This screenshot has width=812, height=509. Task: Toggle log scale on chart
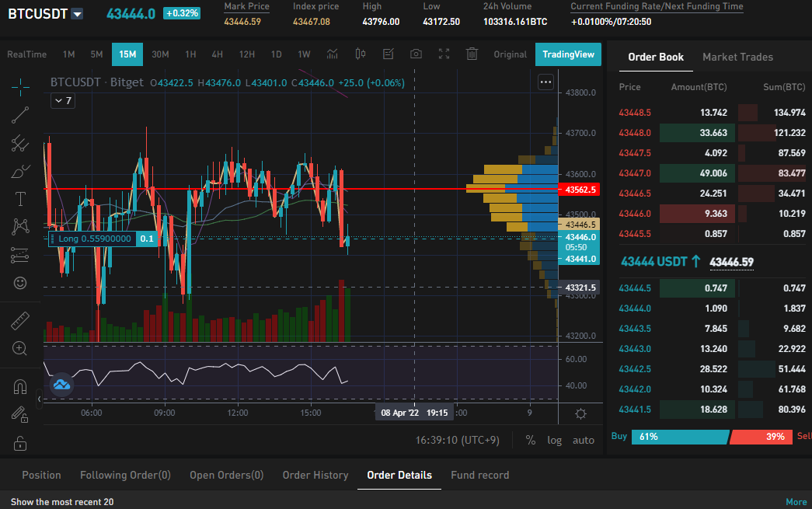(x=554, y=440)
